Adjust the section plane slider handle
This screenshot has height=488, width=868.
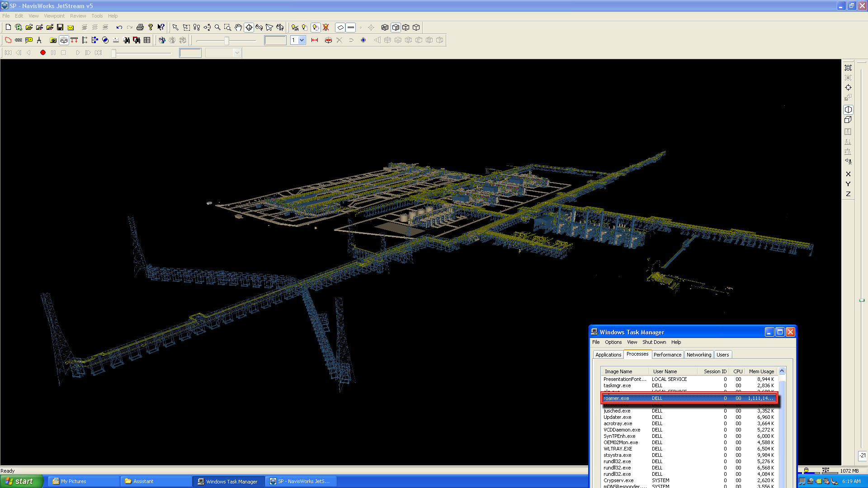tap(226, 41)
